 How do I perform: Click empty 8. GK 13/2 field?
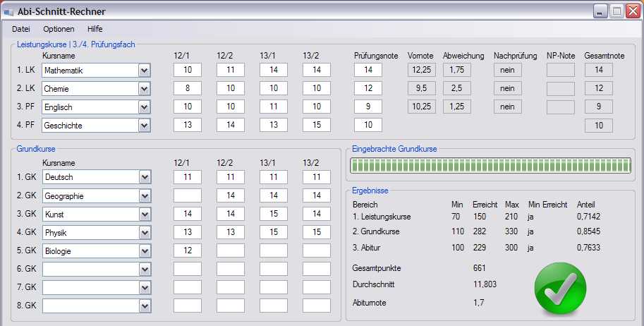[x=317, y=306]
